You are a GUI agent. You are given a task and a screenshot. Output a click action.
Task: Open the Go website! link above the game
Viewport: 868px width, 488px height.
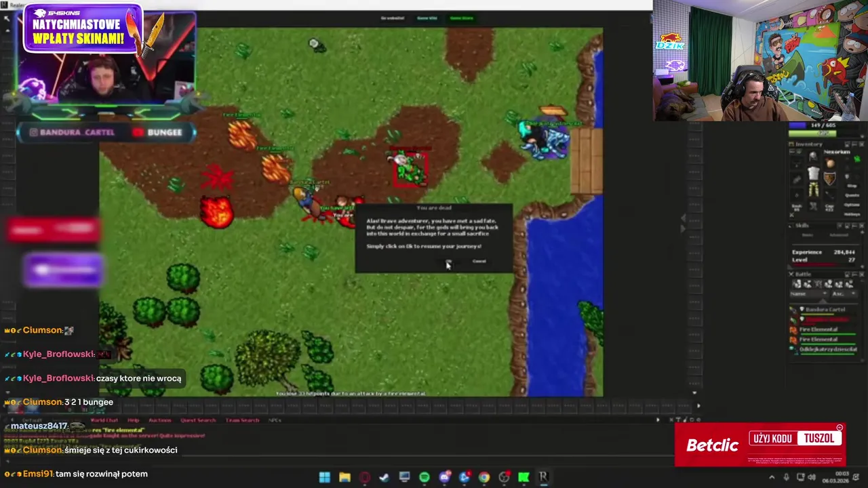click(392, 18)
